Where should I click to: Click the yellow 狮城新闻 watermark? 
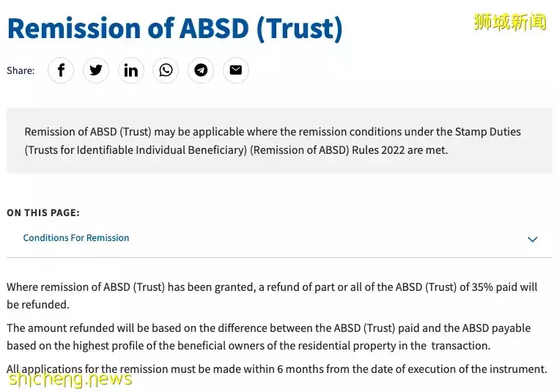pyautogui.click(x=510, y=22)
